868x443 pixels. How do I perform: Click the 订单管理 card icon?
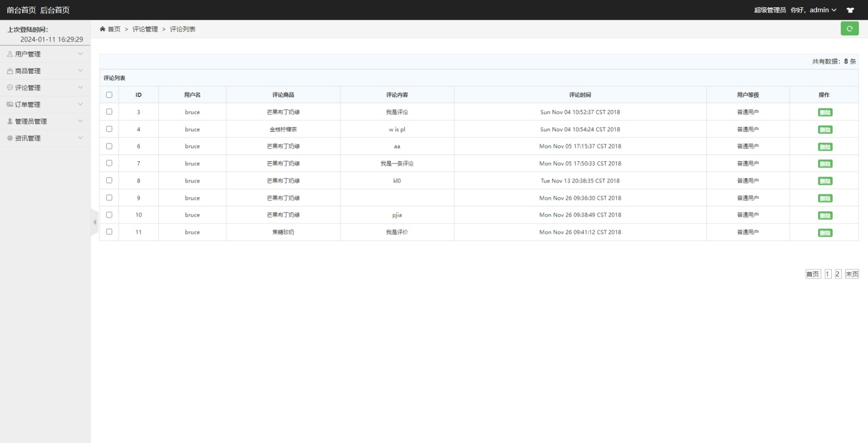pyautogui.click(x=10, y=105)
